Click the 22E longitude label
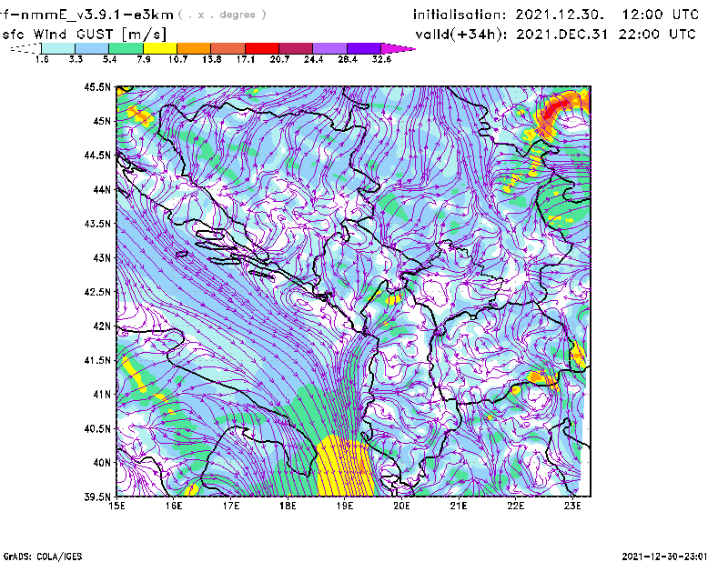This screenshot has width=728, height=562. click(515, 506)
